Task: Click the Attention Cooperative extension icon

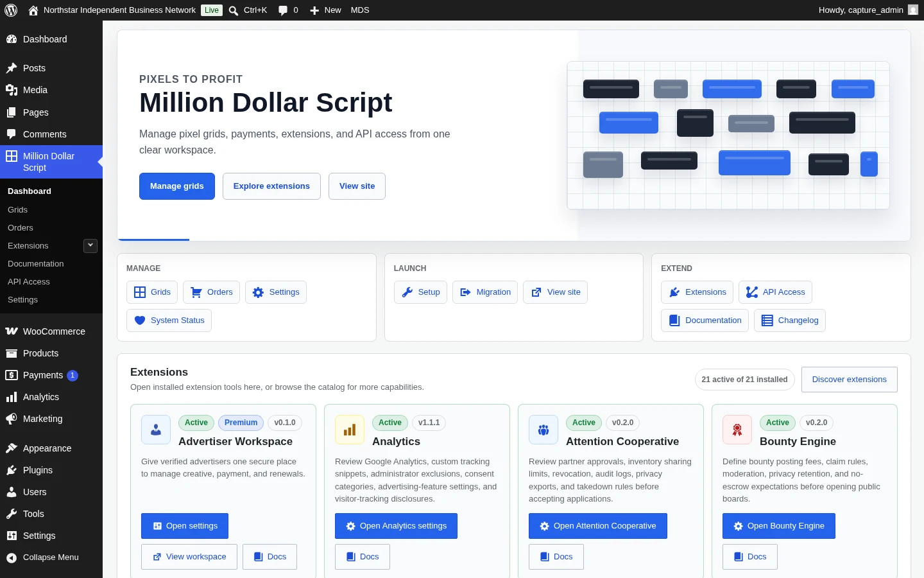Action: pos(543,430)
